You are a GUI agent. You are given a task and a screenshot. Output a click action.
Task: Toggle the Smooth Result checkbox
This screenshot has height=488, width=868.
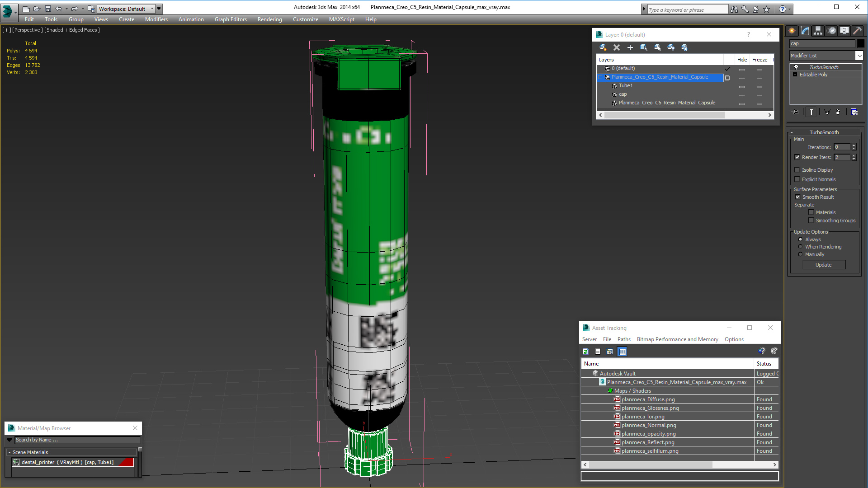coord(797,197)
